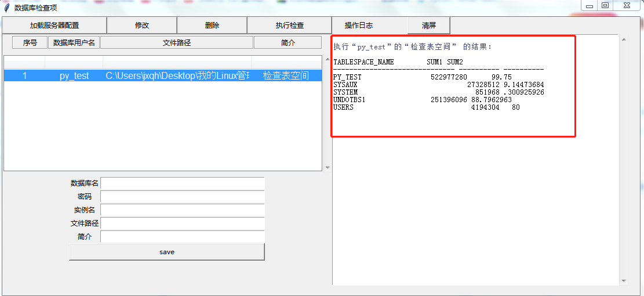Select the py_test row in the list
The image size is (644, 296).
[x=163, y=75]
